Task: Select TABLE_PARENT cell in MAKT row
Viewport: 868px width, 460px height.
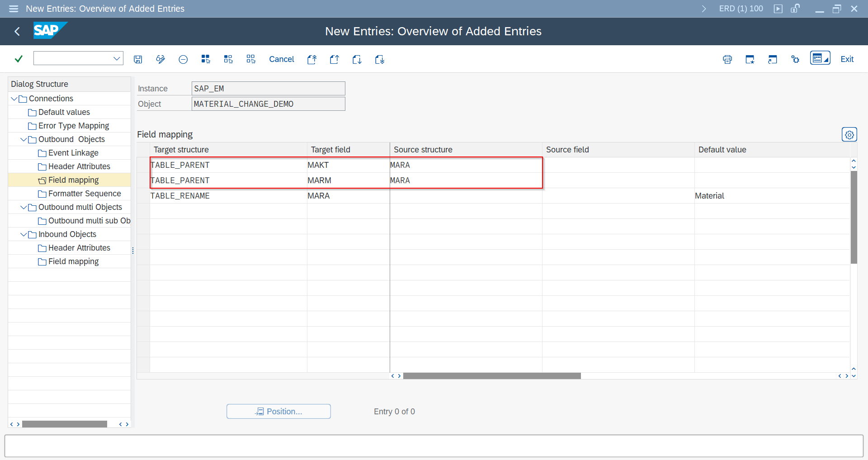Action: pos(229,165)
